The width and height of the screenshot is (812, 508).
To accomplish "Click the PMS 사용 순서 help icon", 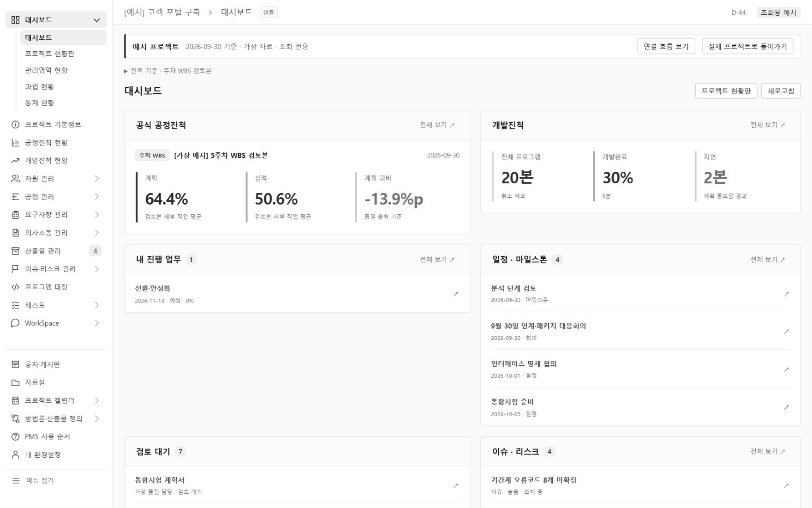I will [16, 436].
